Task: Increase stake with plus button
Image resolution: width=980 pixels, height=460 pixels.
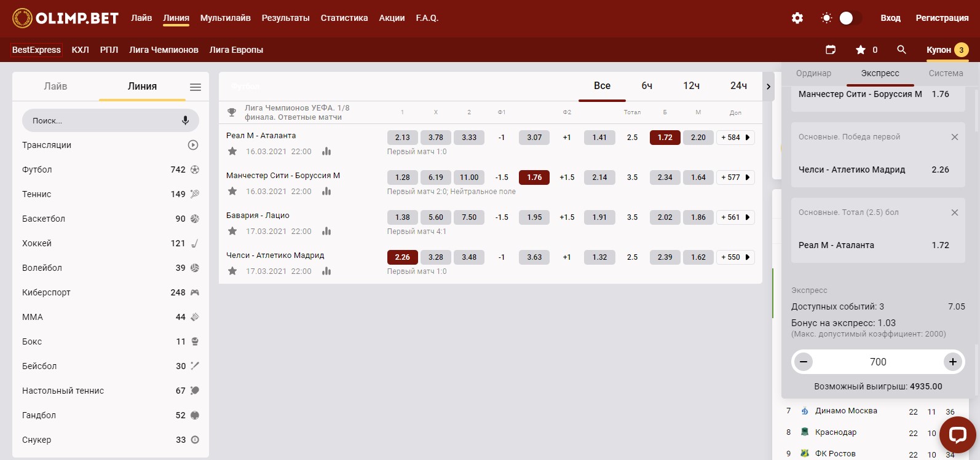Action: pyautogui.click(x=953, y=362)
